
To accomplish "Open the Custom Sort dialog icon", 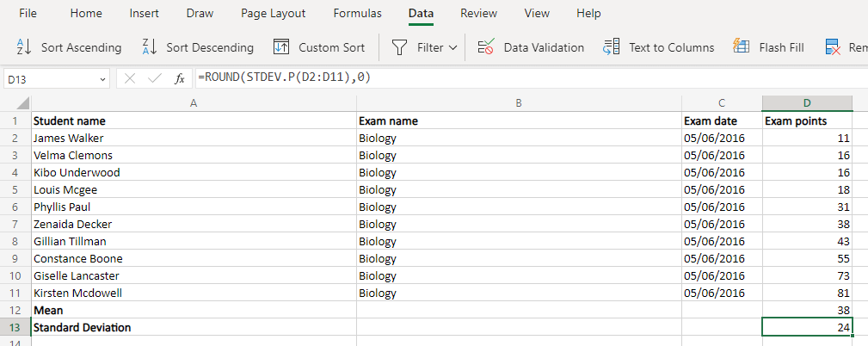I will [281, 47].
